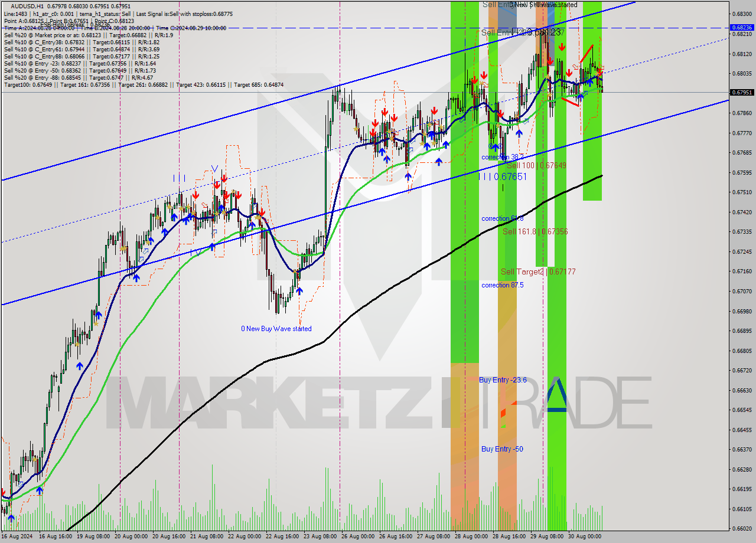
Task: Click the 0.66720 price axis label
Action: (742, 370)
